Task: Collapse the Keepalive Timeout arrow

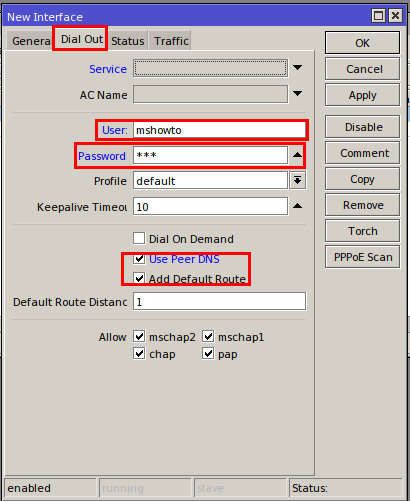Action: coord(297,206)
